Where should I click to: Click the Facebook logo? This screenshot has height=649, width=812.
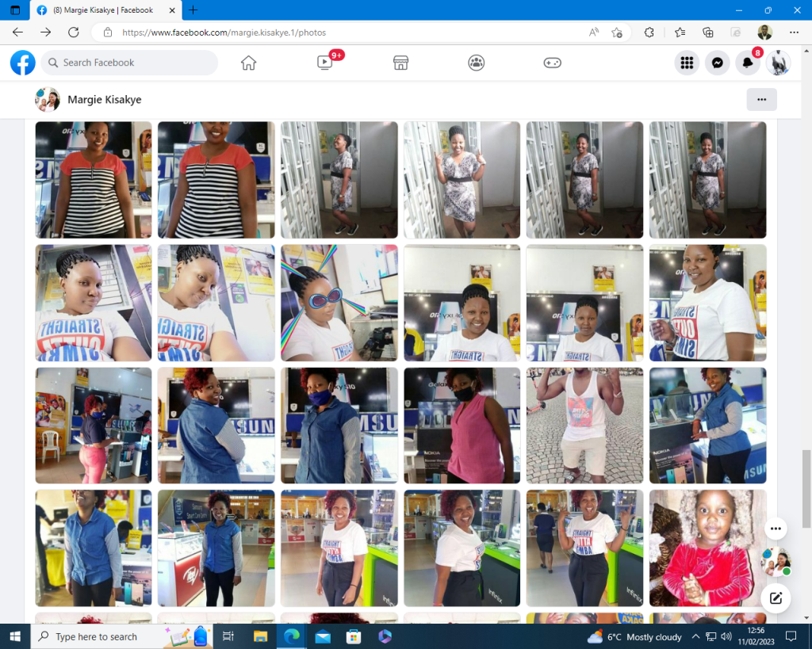[22, 63]
